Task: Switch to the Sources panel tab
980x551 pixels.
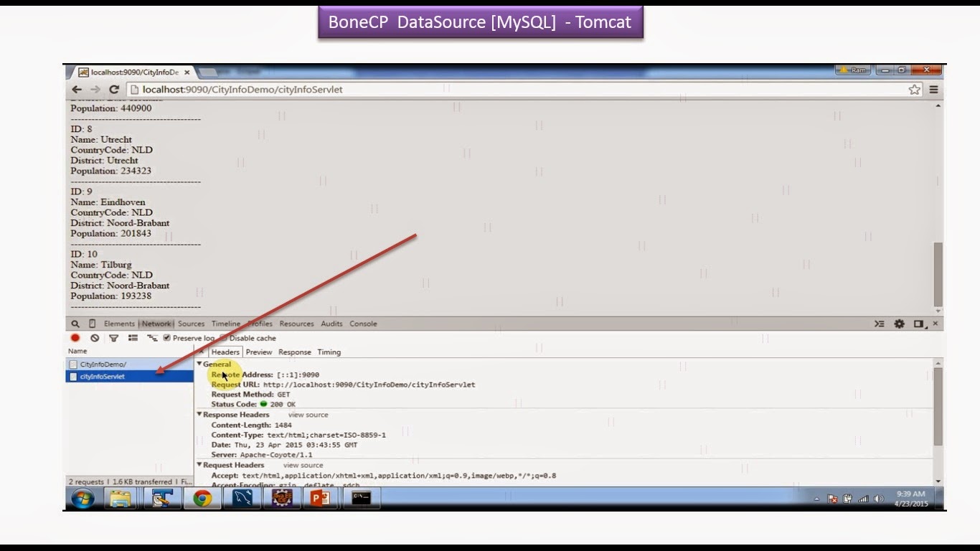Action: pyautogui.click(x=191, y=324)
